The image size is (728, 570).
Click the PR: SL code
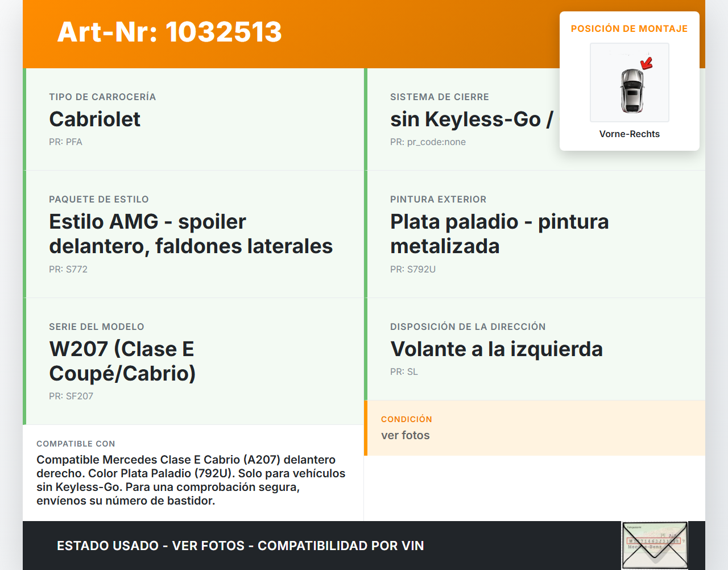pos(404,371)
